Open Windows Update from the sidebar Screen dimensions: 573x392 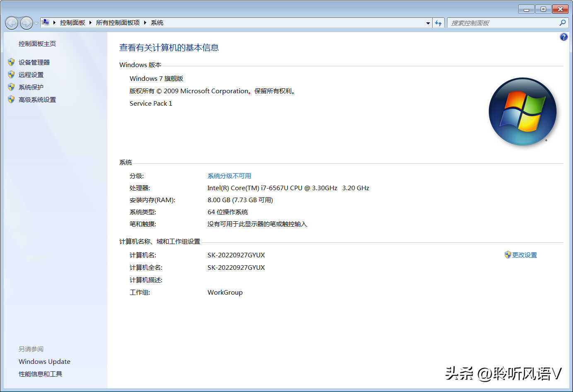point(44,361)
